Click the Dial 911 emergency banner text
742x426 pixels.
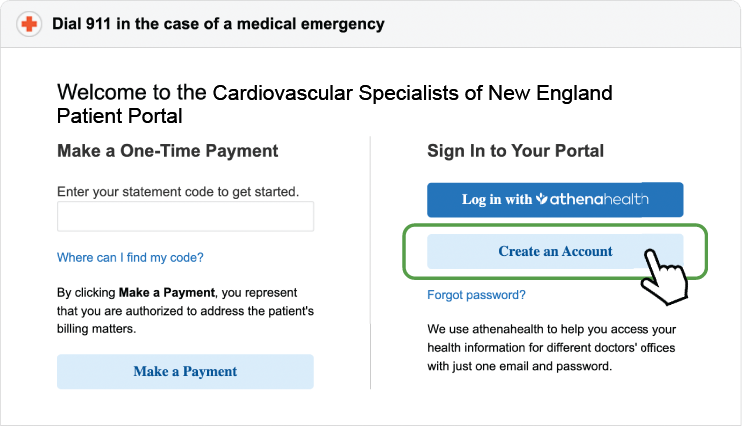218,24
